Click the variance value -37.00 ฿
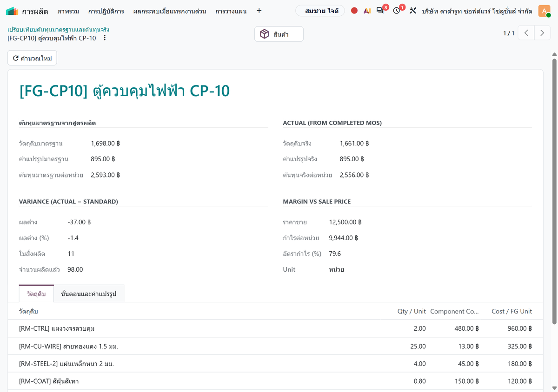The width and height of the screenshot is (558, 392). pyautogui.click(x=79, y=222)
